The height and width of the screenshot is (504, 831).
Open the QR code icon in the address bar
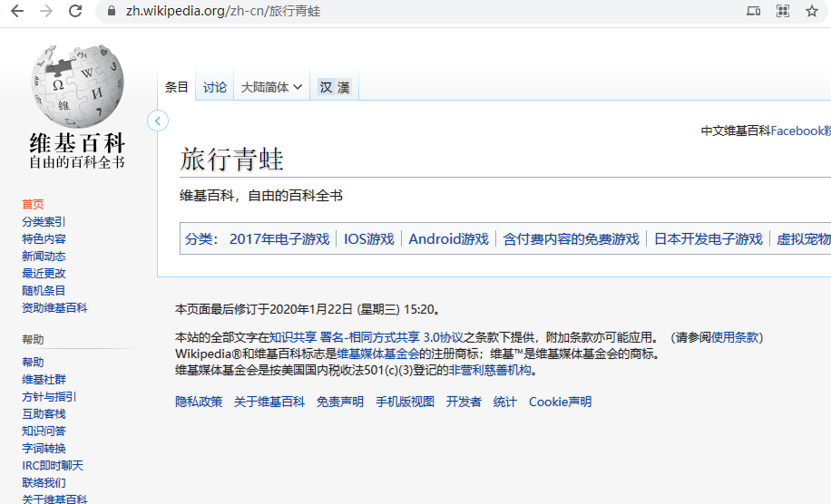[783, 11]
